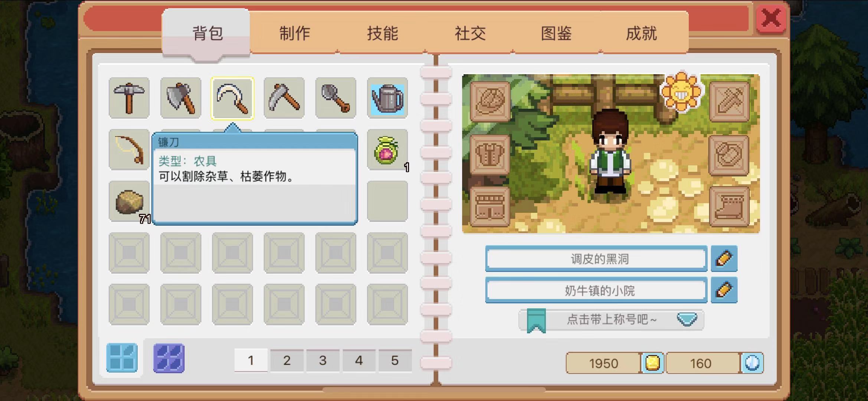
Task: Open the 制作 crafting tab
Action: [x=295, y=33]
